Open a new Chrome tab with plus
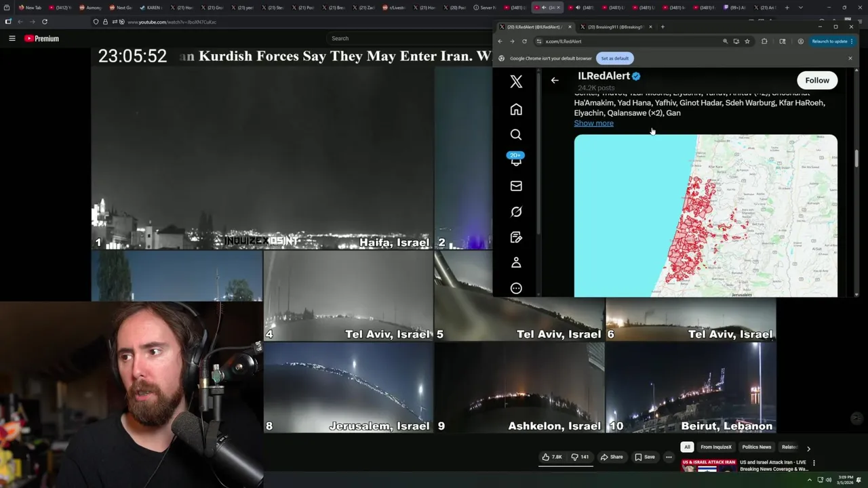The width and height of the screenshot is (868, 488). tap(663, 27)
